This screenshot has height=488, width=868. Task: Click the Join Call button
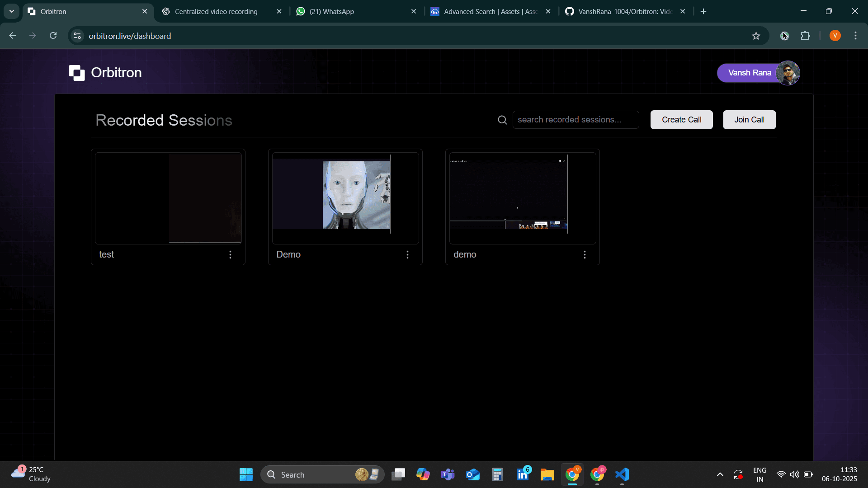coord(749,119)
